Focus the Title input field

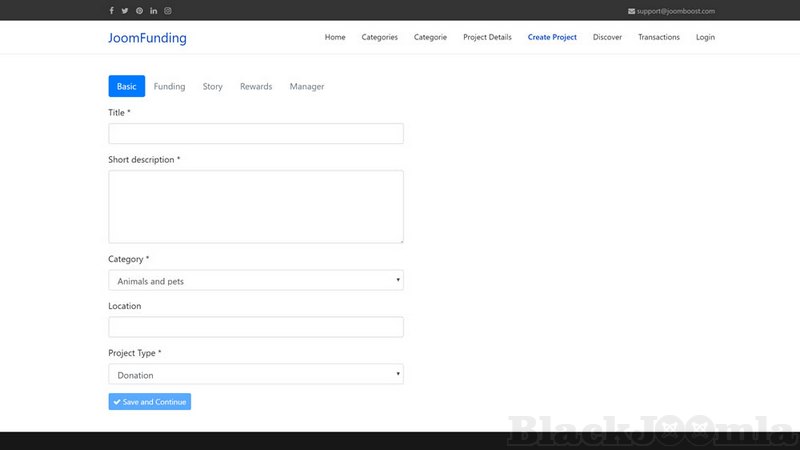tap(255, 134)
